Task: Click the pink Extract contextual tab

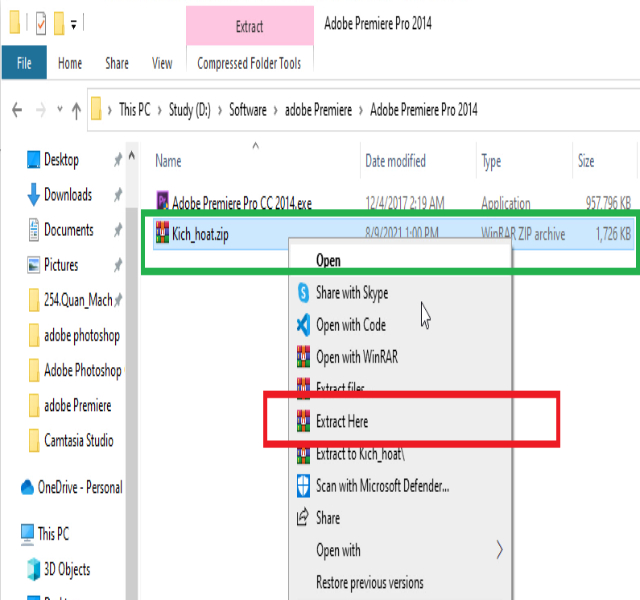Action: [249, 26]
